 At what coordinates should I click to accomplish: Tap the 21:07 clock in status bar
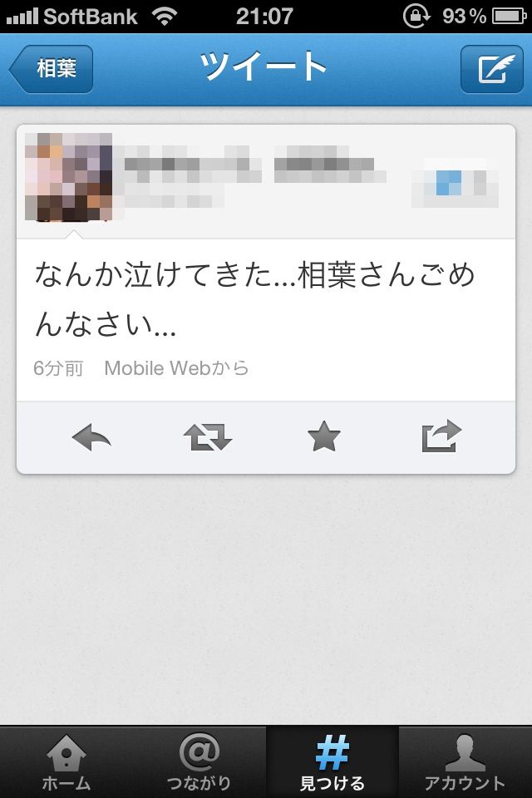pyautogui.click(x=264, y=17)
